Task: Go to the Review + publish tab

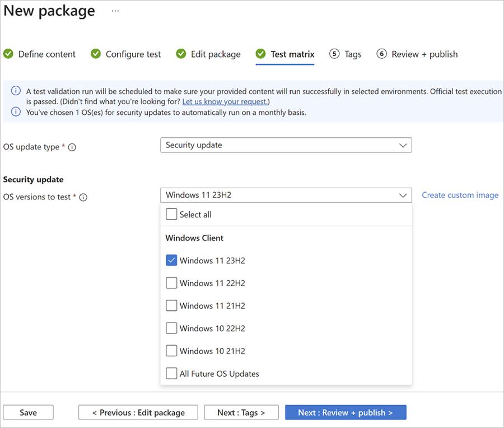Action: 424,54
